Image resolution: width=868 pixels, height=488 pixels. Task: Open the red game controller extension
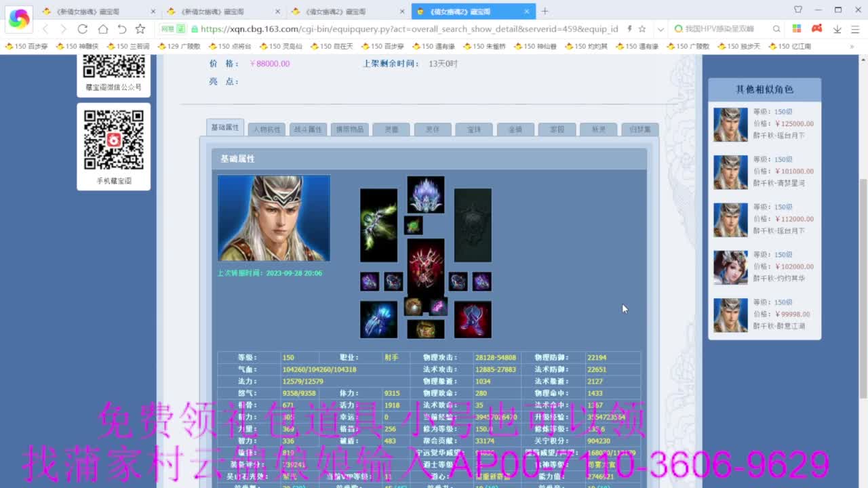pyautogui.click(x=817, y=29)
